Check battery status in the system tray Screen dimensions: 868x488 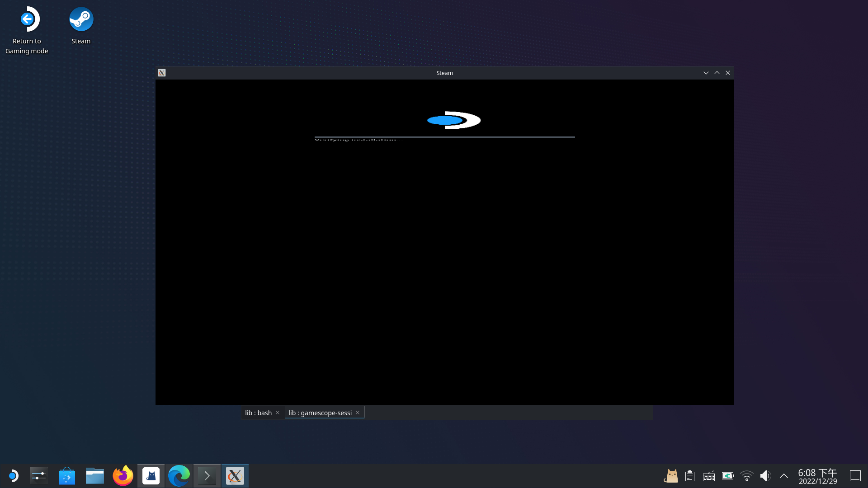[x=727, y=475]
